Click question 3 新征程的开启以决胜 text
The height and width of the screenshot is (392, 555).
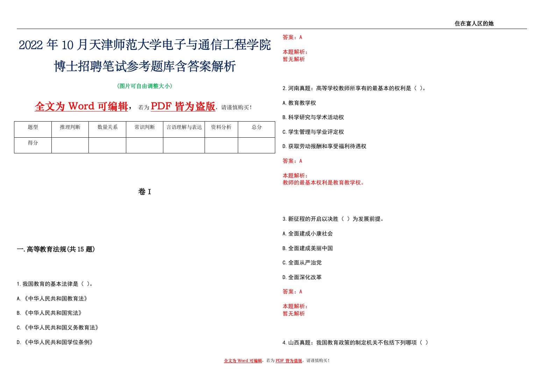[x=334, y=219]
